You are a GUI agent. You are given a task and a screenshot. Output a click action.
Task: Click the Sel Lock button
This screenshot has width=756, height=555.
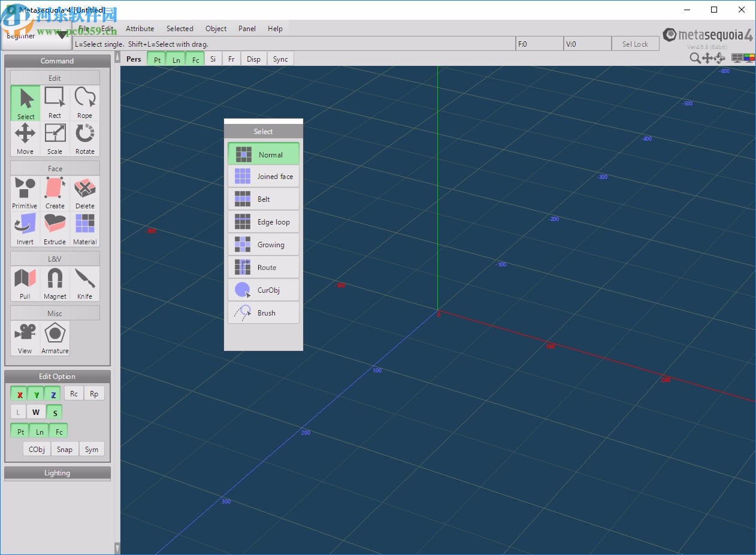pos(635,44)
